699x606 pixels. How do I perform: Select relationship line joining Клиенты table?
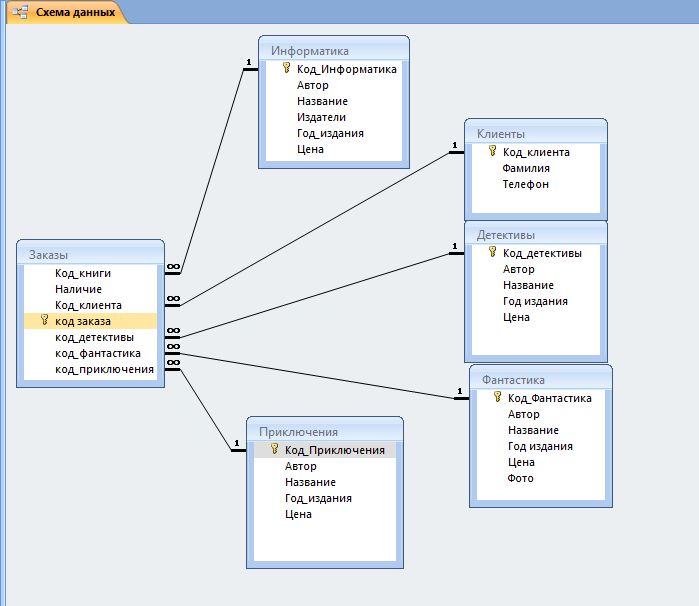click(x=315, y=229)
